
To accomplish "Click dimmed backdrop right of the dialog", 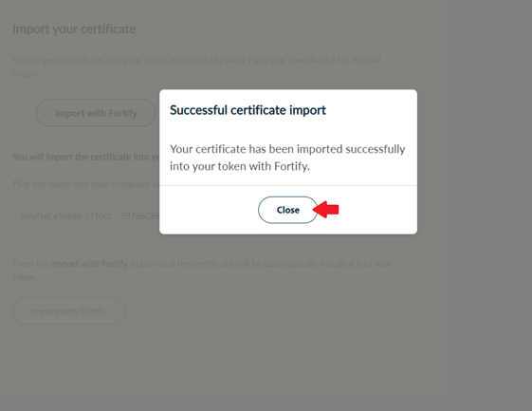I will (x=474, y=161).
